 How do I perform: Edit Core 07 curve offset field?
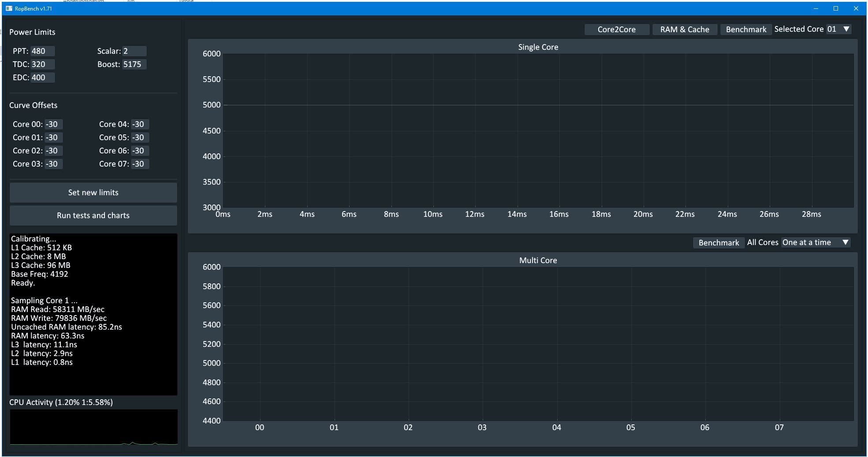pos(140,164)
